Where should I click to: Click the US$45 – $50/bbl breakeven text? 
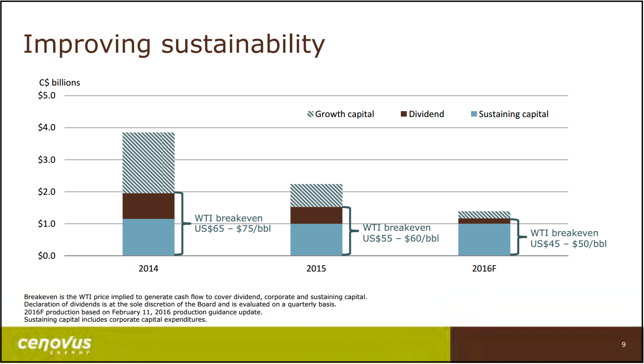(568, 243)
